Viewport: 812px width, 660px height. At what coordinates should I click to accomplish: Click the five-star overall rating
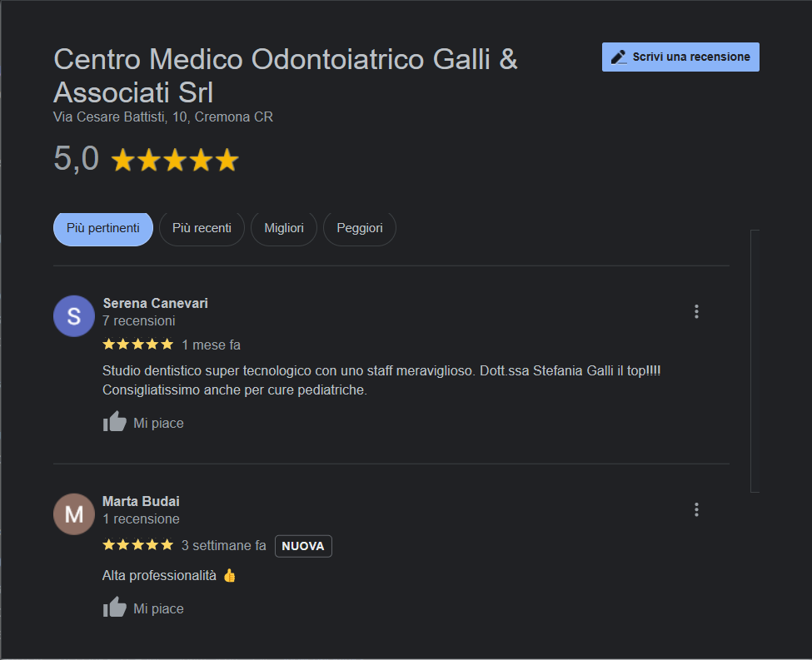pos(175,160)
